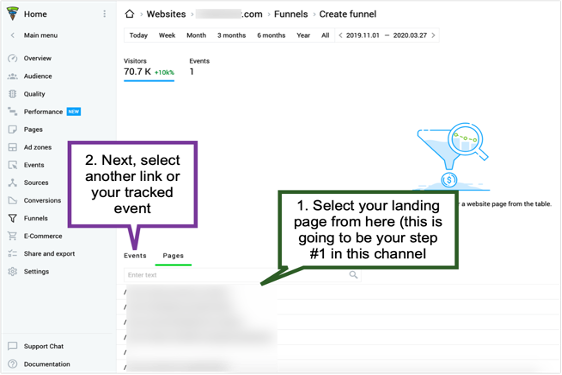
Task: Click the Share and export icon
Action: click(13, 253)
